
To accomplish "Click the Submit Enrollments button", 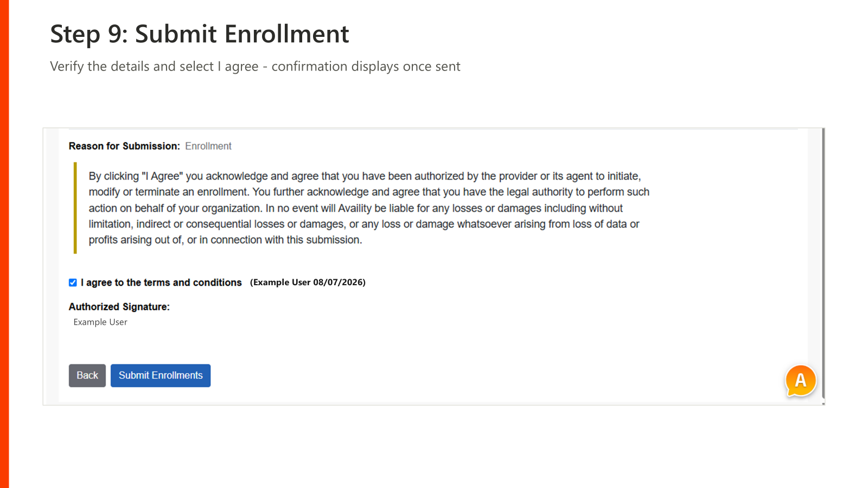I will (161, 376).
